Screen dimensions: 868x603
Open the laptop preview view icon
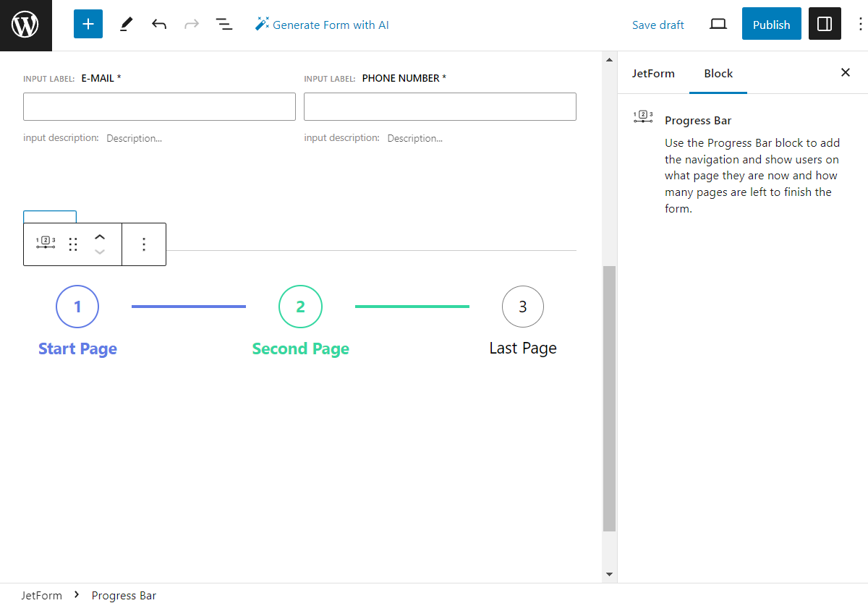pos(718,25)
